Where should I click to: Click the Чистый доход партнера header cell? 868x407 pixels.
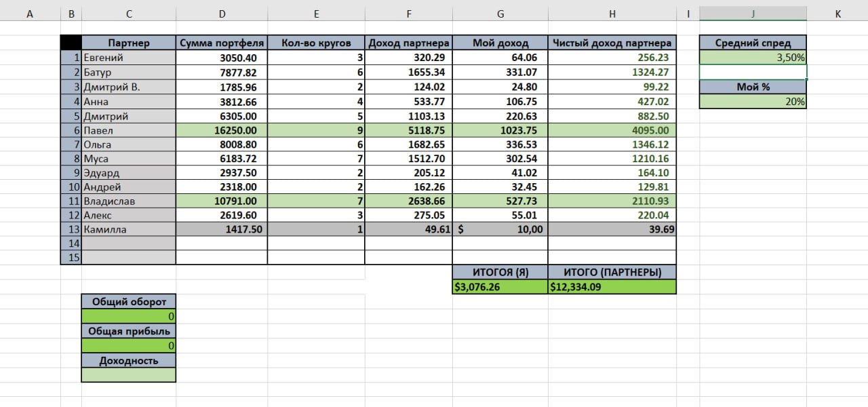612,43
